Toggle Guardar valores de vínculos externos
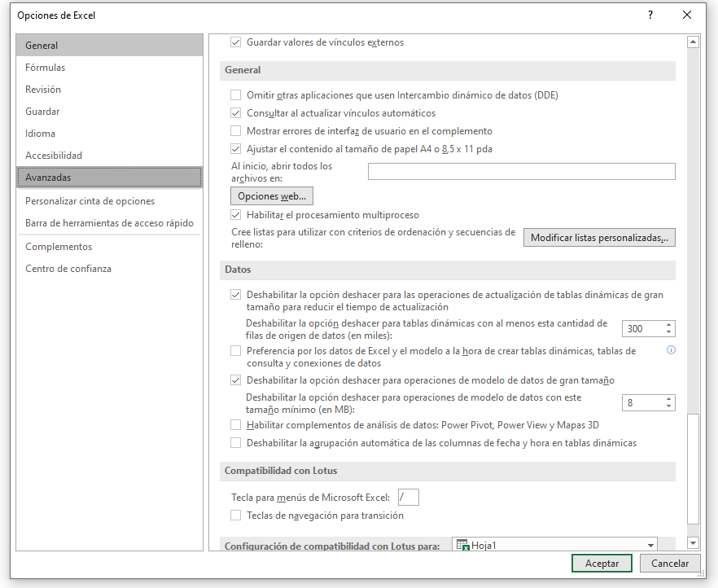This screenshot has height=588, width=718. click(235, 42)
